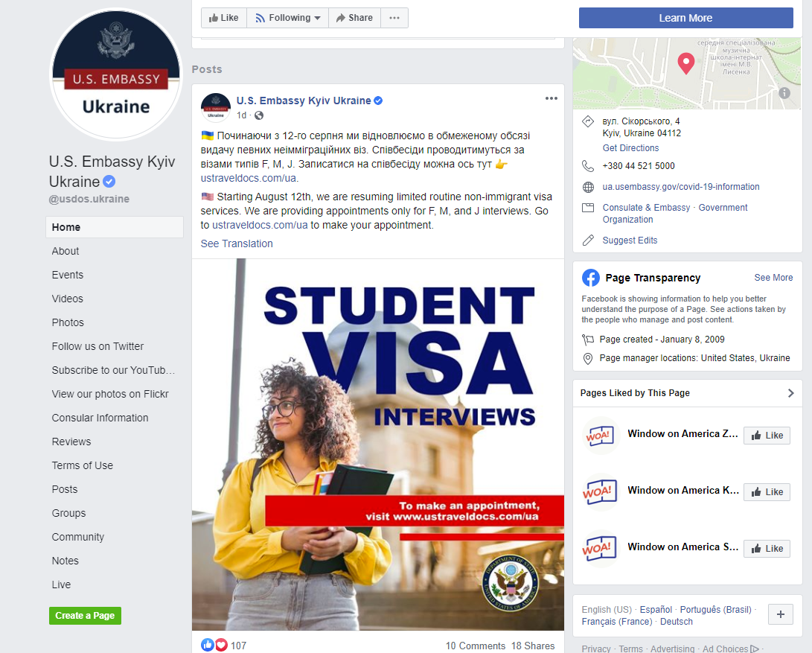Share the embassy page
812x653 pixels.
click(355, 18)
